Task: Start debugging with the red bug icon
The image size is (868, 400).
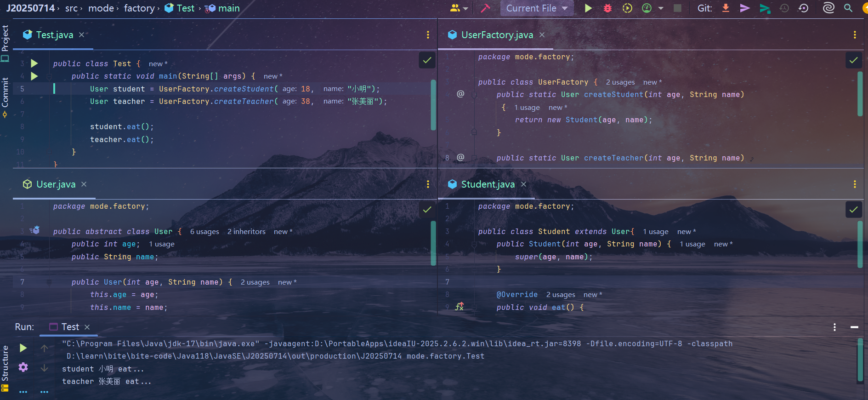Action: 607,8
